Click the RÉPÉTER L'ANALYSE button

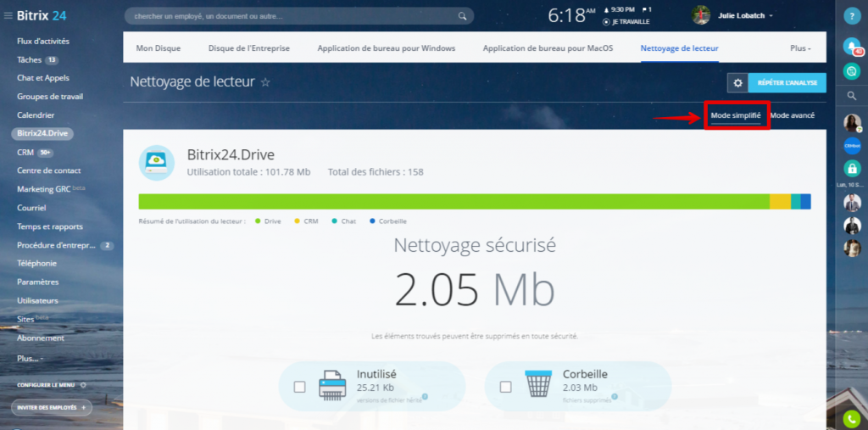click(x=787, y=83)
